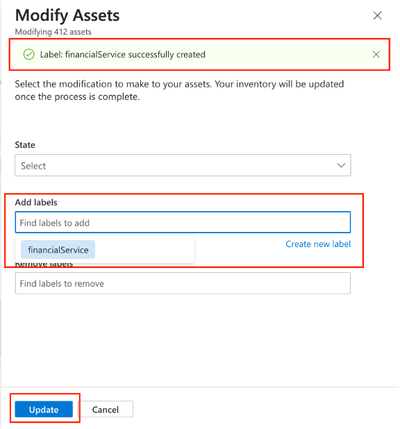Click the financialService successfully created message text

pos(123,54)
